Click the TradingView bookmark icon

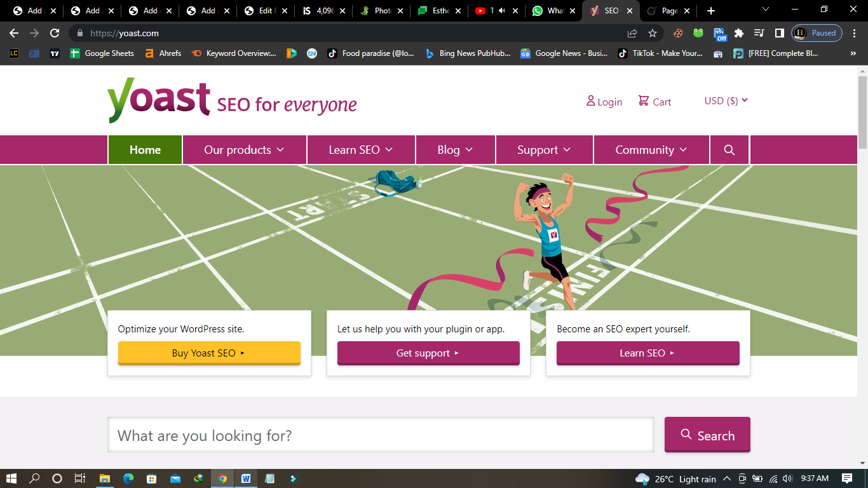click(x=55, y=53)
